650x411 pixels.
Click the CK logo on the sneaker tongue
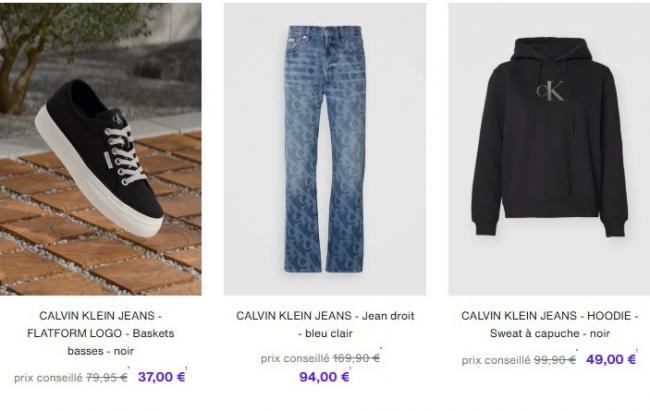tap(117, 118)
